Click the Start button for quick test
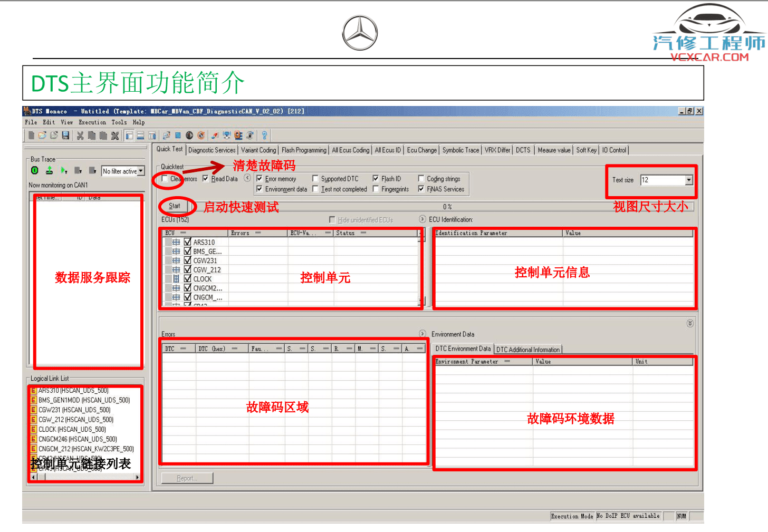This screenshot has height=532, width=768. (174, 206)
